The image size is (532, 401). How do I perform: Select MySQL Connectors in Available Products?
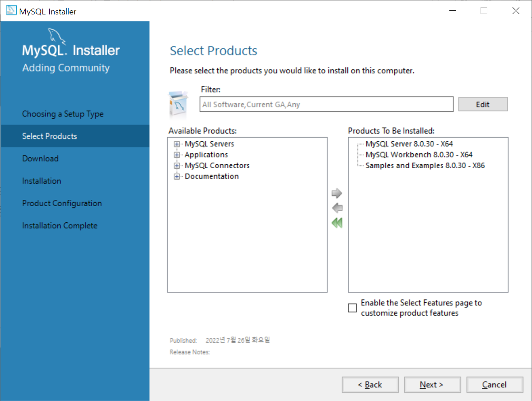pyautogui.click(x=217, y=166)
